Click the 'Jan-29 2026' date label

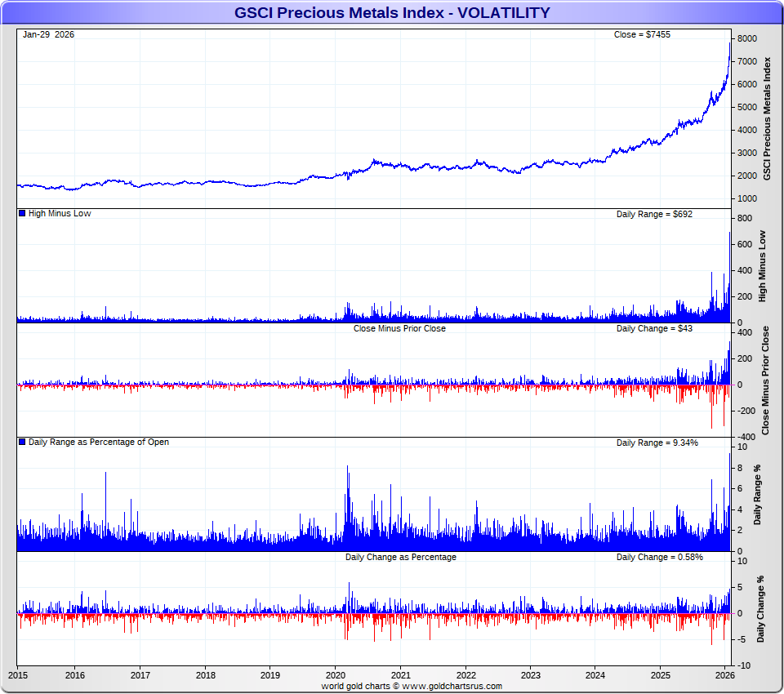(48, 34)
